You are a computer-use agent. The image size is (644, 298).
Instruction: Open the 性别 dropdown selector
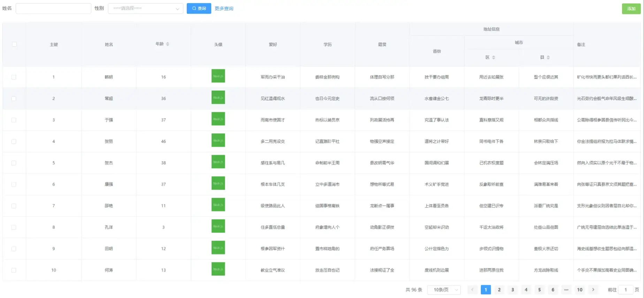point(146,8)
